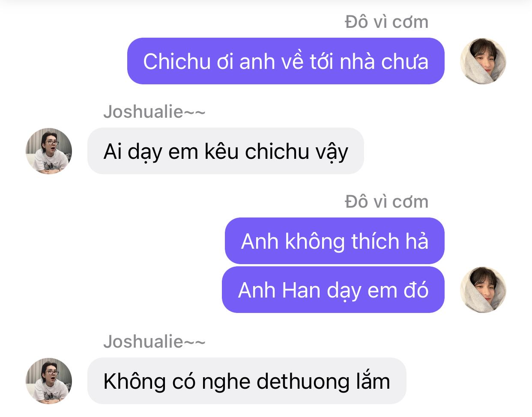
Task: Tap the avatar beside "Anh Han dạy em đó"
Action: 483,289
